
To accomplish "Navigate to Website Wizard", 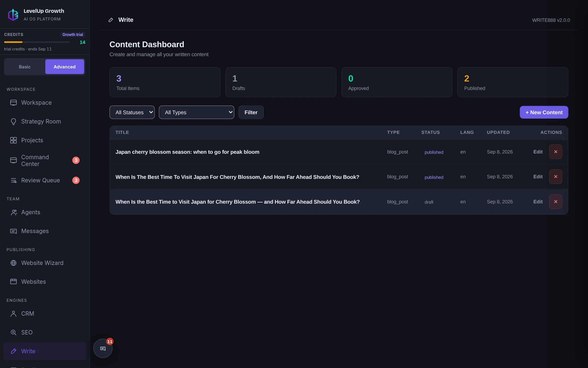I will tap(45, 263).
